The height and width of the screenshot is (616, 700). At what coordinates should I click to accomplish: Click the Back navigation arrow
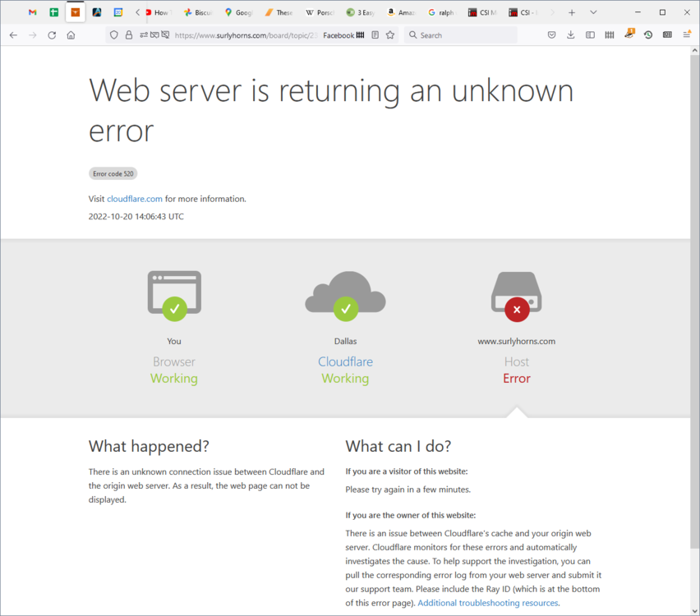(x=13, y=35)
